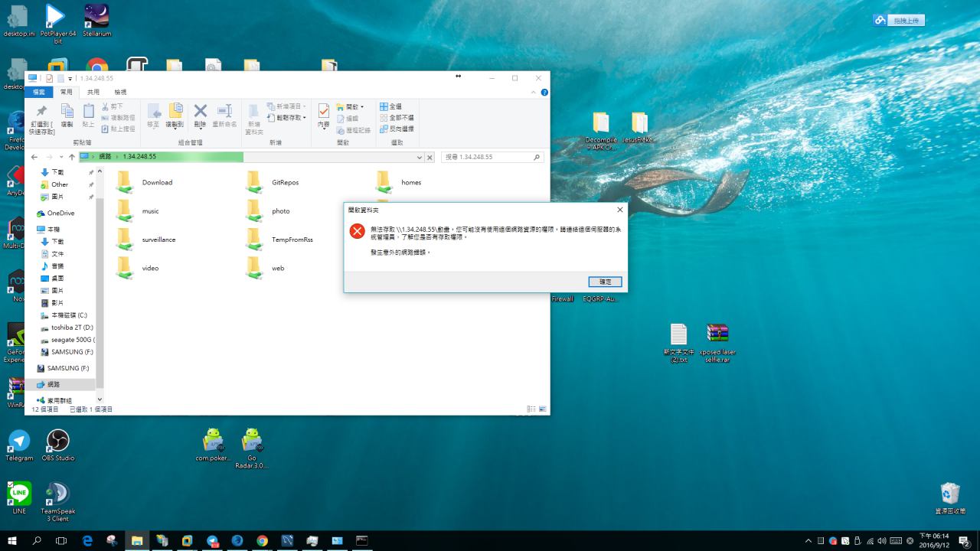The width and height of the screenshot is (980, 551).
Task: Click 反向選擇 (Invert selection) in ribbon
Action: pyautogui.click(x=397, y=129)
